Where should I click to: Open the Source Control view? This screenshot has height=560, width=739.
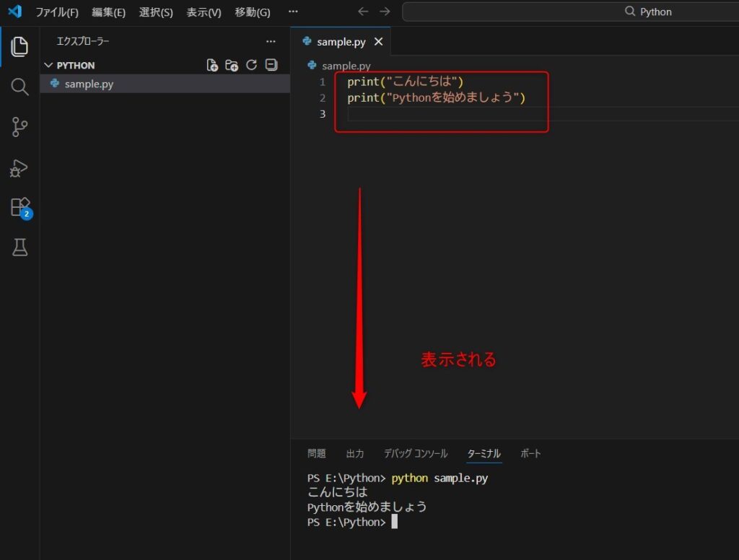[x=19, y=127]
